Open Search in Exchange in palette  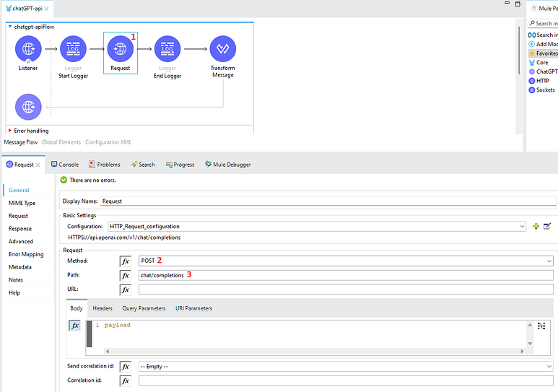click(543, 35)
